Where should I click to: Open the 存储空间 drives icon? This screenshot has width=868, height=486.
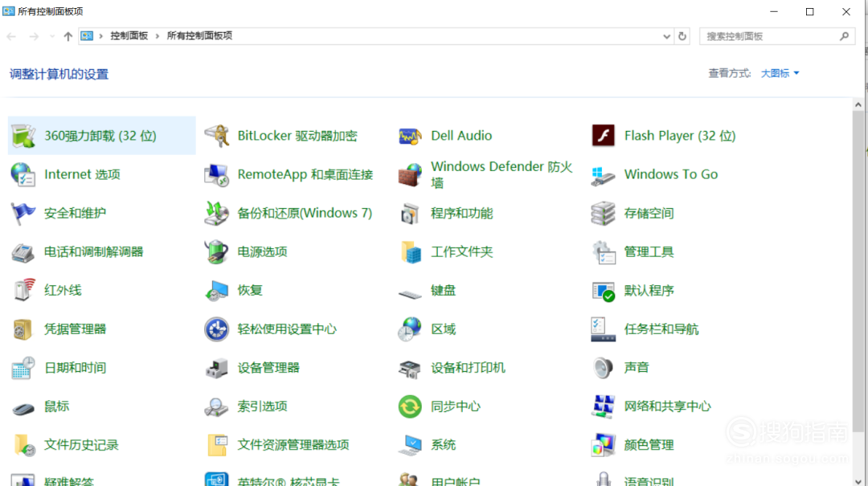click(604, 214)
